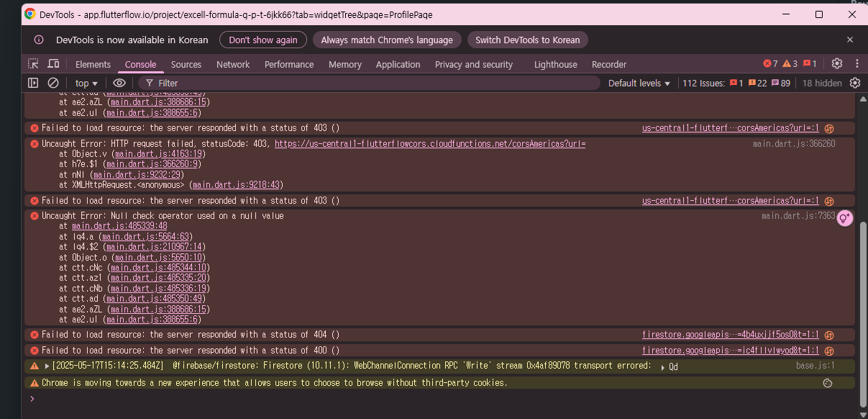
Task: Click Always match Chrome's language
Action: [387, 40]
